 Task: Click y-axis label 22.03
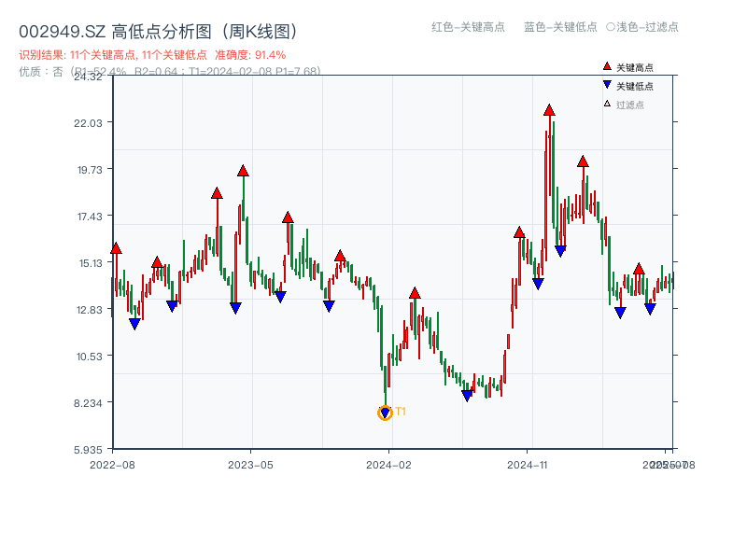[88, 123]
